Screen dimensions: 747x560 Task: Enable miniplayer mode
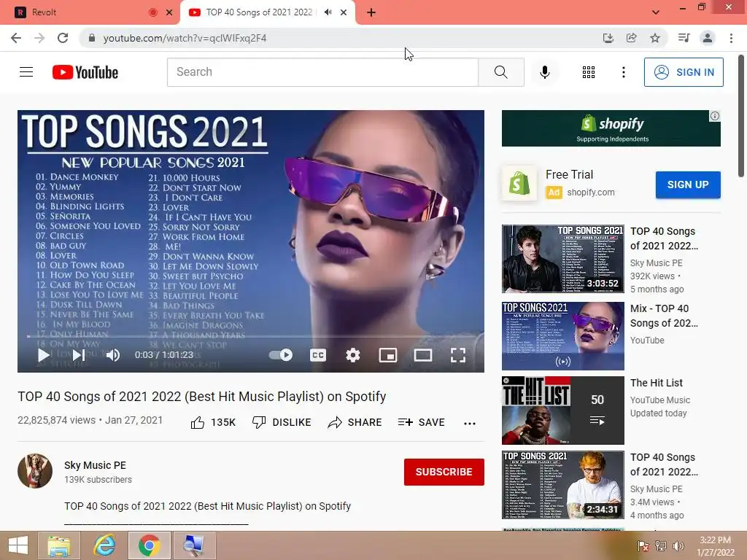tap(388, 355)
